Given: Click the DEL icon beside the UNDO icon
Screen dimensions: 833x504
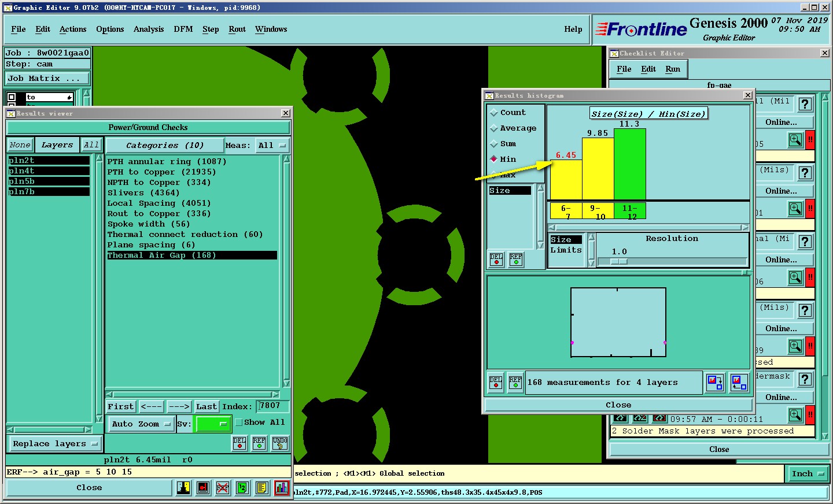Looking at the screenshot, I should point(239,443).
